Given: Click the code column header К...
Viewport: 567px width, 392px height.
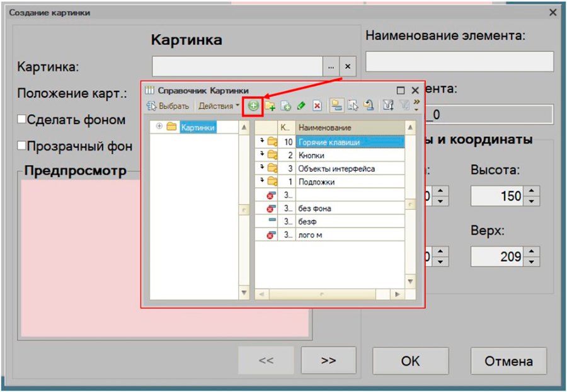Looking at the screenshot, I should coord(287,127).
